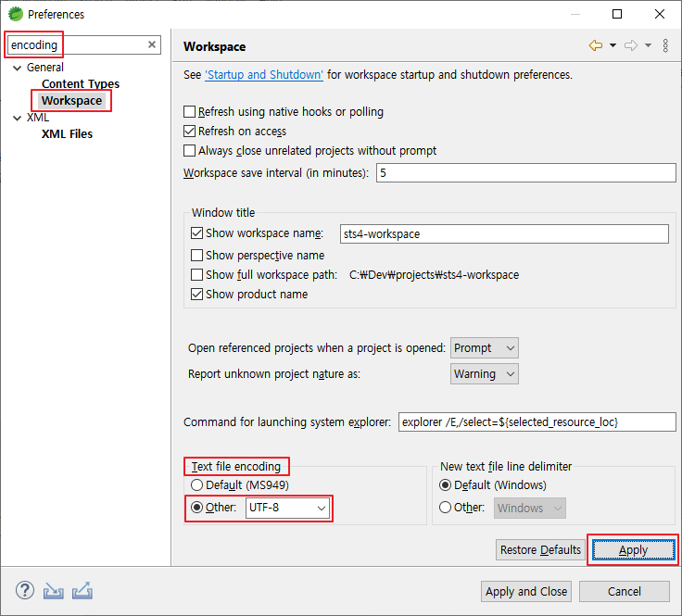The image size is (682, 616).
Task: Open the forward history dropdown arrow
Action: pyautogui.click(x=648, y=45)
